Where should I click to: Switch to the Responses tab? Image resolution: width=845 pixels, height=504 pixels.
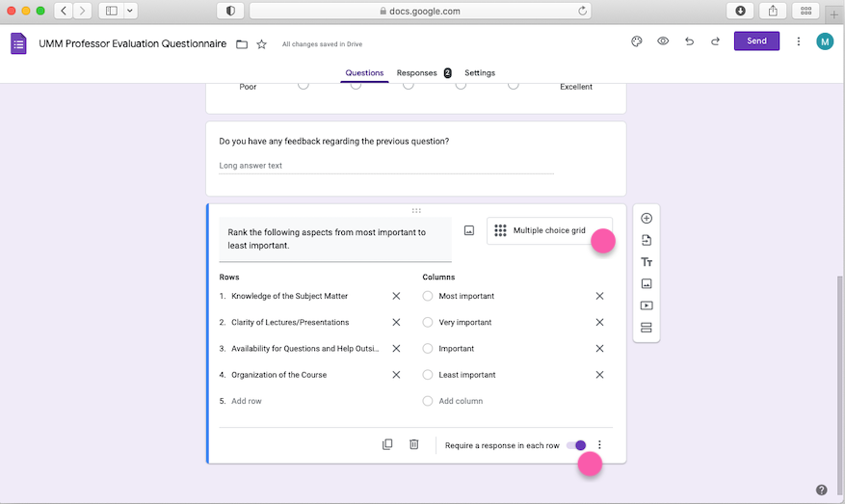click(416, 73)
